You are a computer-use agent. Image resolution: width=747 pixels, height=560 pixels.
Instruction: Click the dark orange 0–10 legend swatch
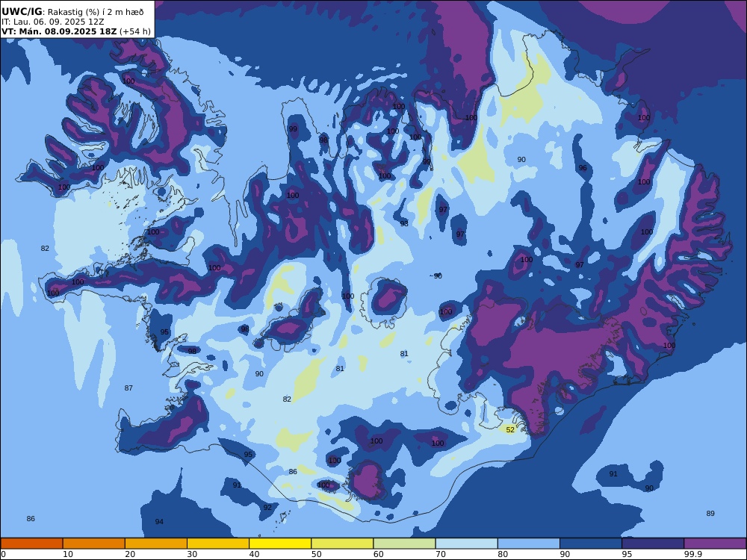point(31,544)
